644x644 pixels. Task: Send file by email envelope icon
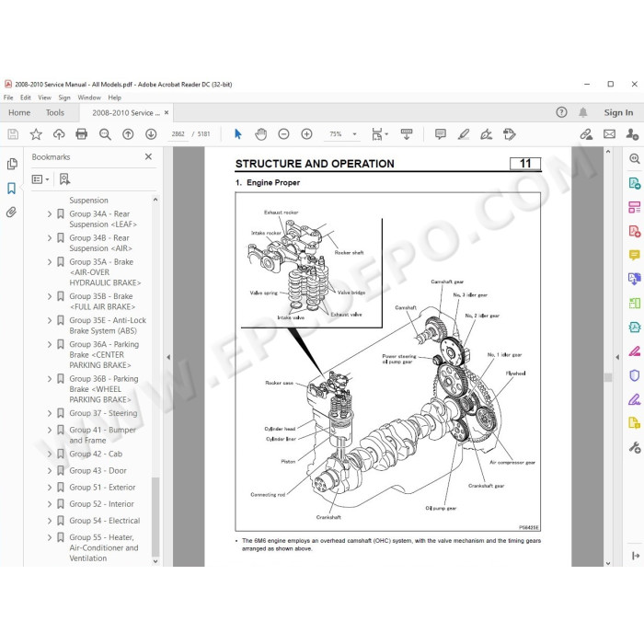pyautogui.click(x=609, y=134)
